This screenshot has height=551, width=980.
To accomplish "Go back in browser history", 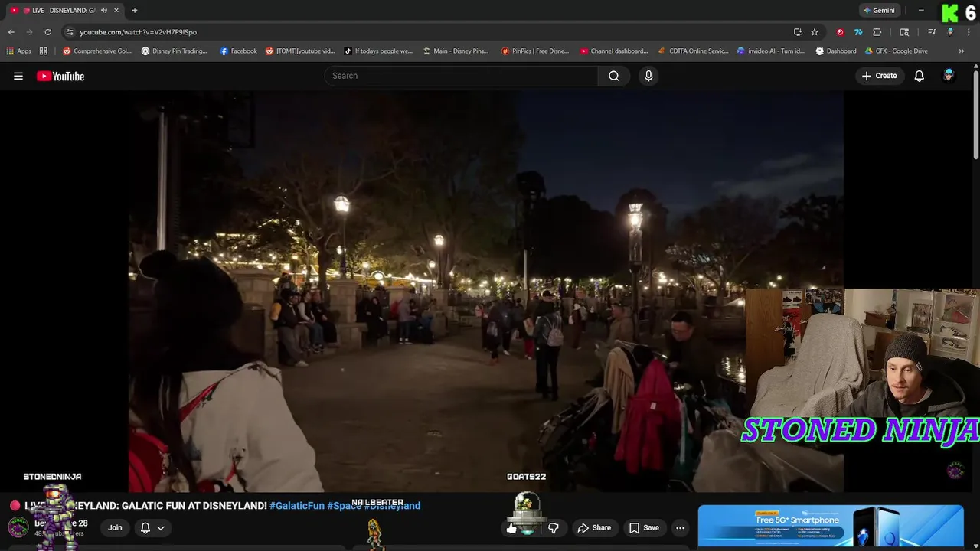I will (x=11, y=32).
